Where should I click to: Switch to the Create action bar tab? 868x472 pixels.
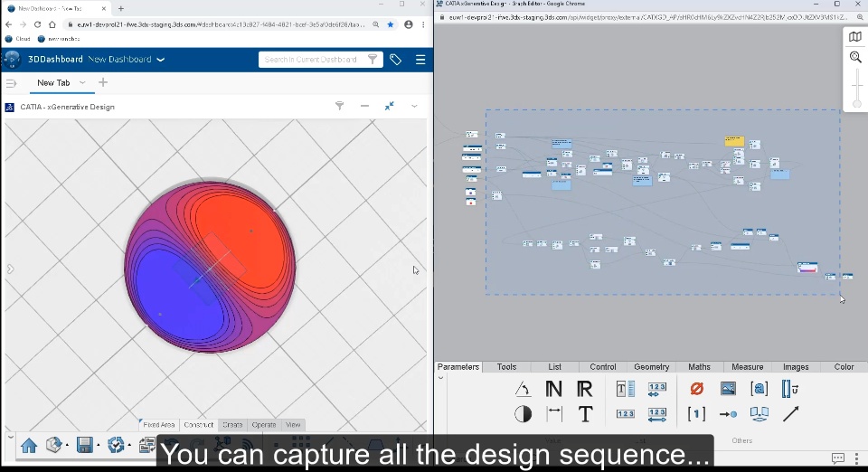click(x=232, y=425)
